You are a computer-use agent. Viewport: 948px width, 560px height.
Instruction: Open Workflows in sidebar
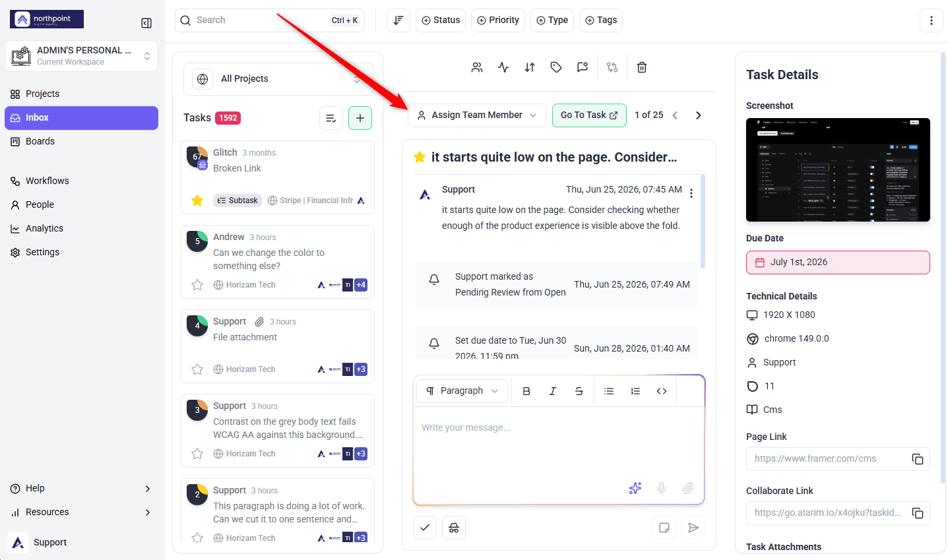(x=81, y=181)
